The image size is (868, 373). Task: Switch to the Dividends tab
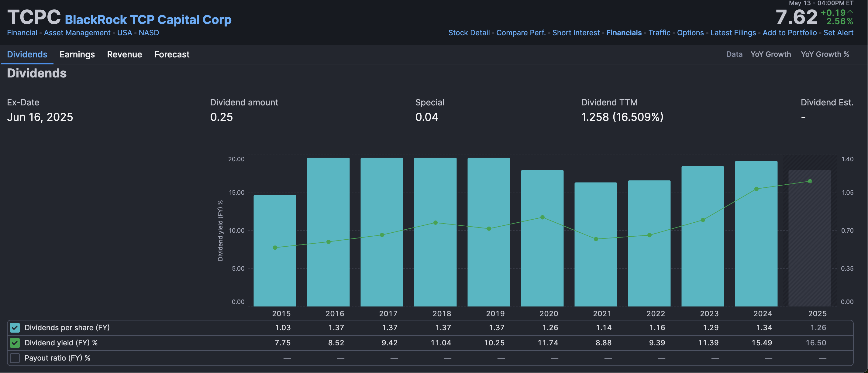[27, 54]
